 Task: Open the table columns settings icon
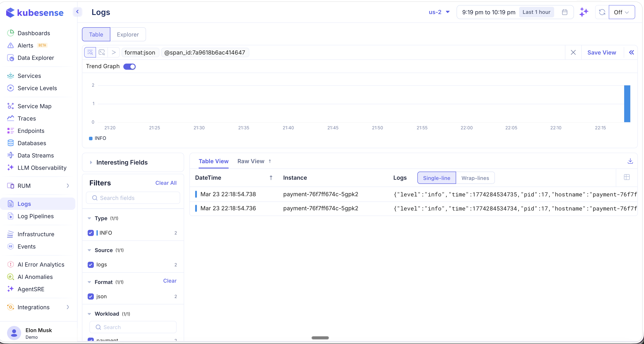[x=627, y=177]
